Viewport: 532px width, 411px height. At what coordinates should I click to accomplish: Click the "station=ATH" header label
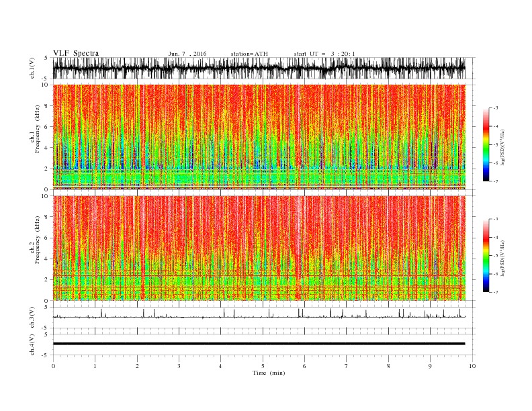[249, 54]
